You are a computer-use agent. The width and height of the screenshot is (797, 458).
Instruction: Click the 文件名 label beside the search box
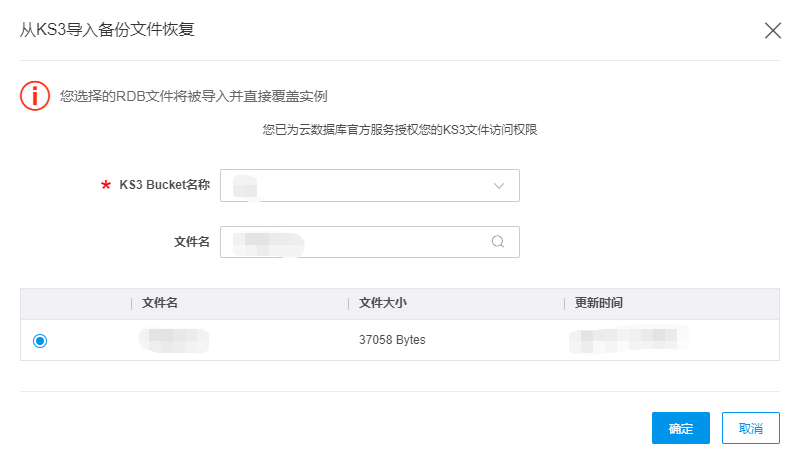pos(192,241)
